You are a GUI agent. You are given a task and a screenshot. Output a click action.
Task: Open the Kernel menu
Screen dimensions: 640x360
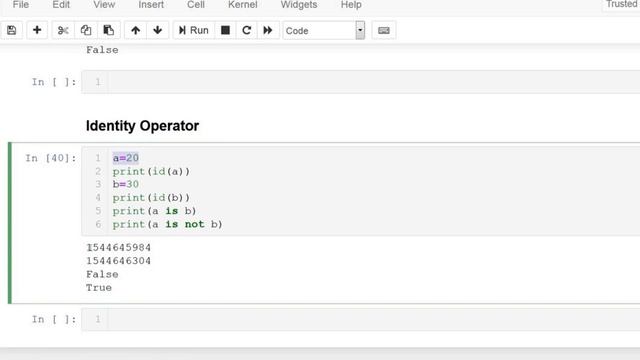tap(242, 5)
